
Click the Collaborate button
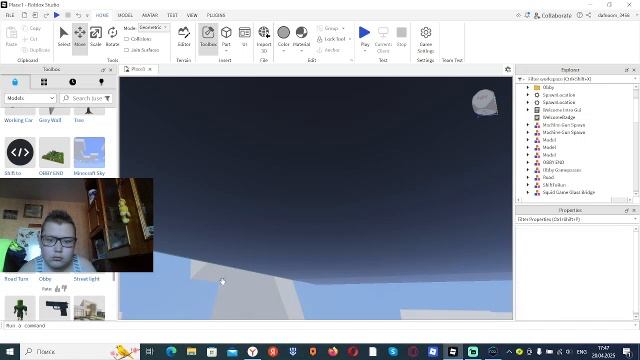click(x=553, y=16)
